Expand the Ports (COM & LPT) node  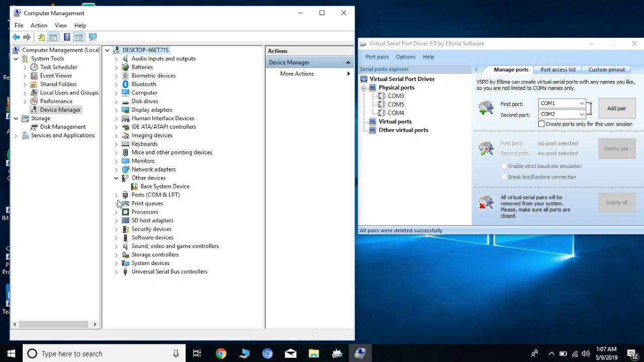click(x=116, y=195)
